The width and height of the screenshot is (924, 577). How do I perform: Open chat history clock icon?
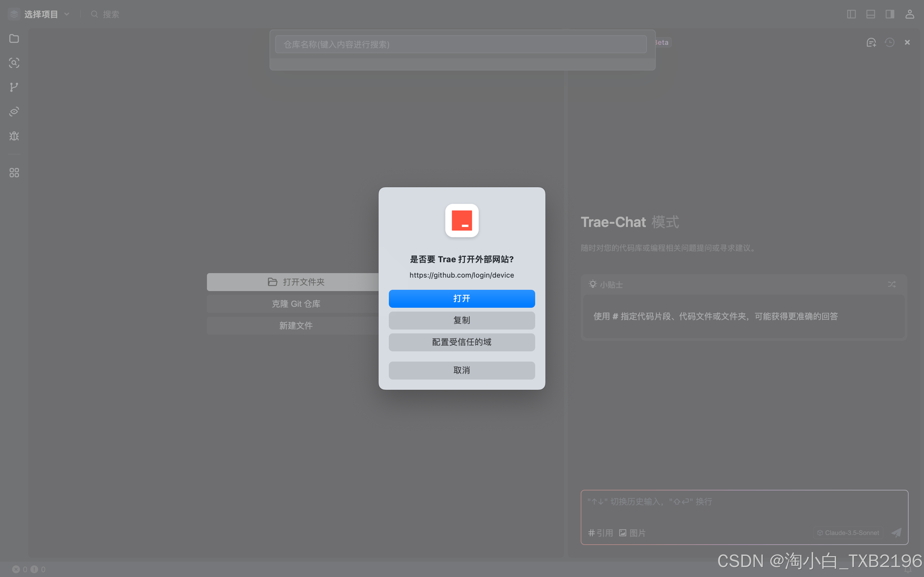(890, 42)
